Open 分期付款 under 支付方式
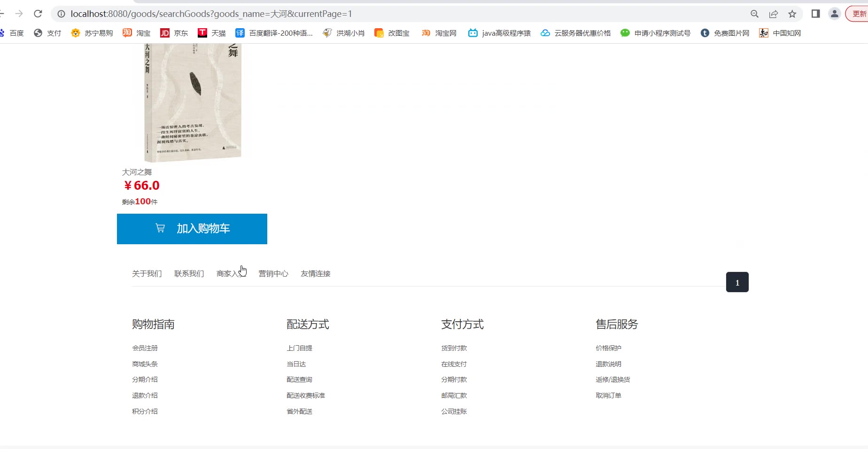Viewport: 868px width, 449px height. point(454,379)
